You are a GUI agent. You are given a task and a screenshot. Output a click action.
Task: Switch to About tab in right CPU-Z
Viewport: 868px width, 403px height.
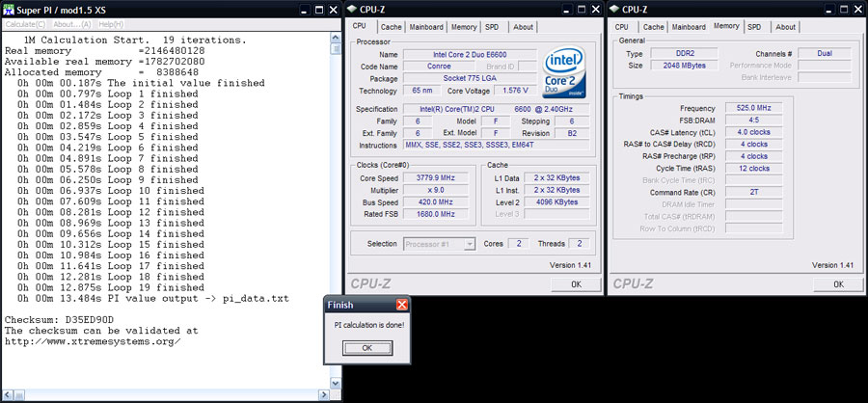[785, 27]
